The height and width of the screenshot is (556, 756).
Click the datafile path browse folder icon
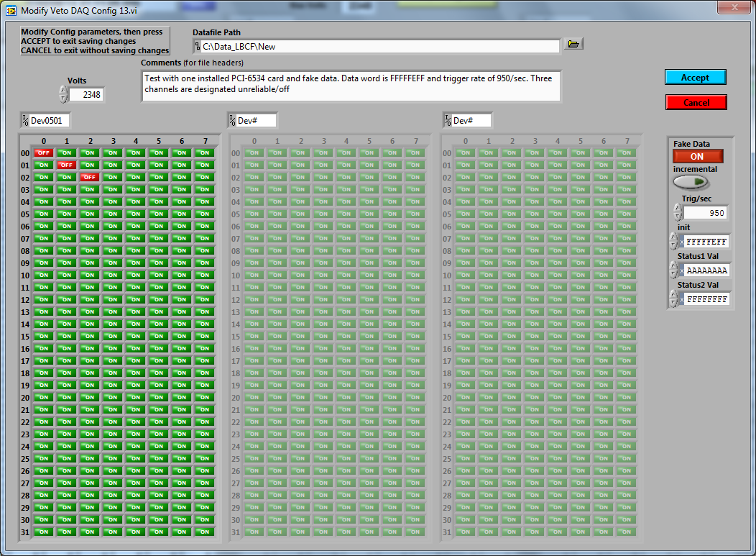(573, 45)
